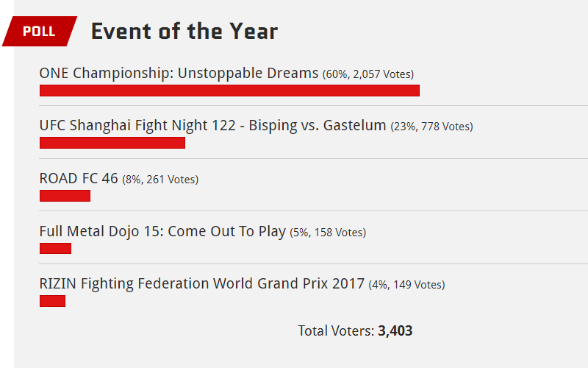Image resolution: width=588 pixels, height=368 pixels.
Task: Select the ROAD FC 46 option
Action: 79,178
